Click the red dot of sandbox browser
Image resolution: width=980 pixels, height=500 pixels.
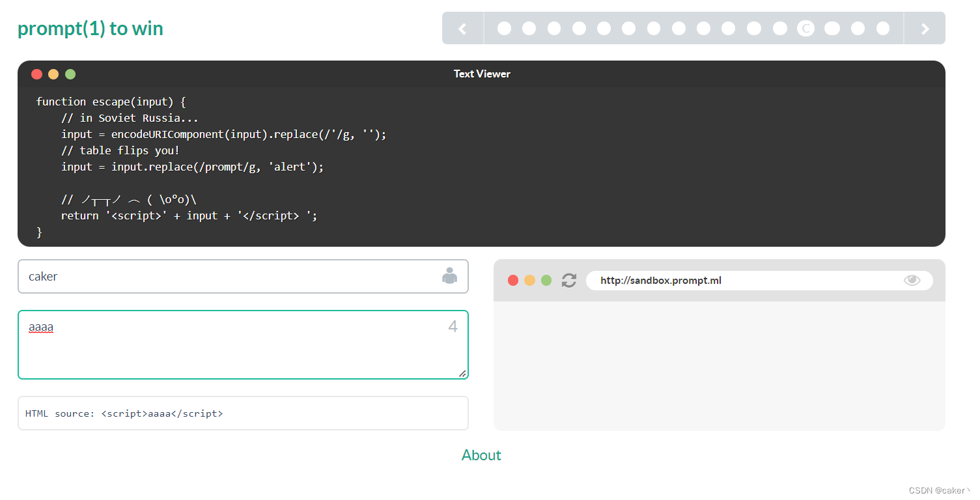pyautogui.click(x=513, y=281)
